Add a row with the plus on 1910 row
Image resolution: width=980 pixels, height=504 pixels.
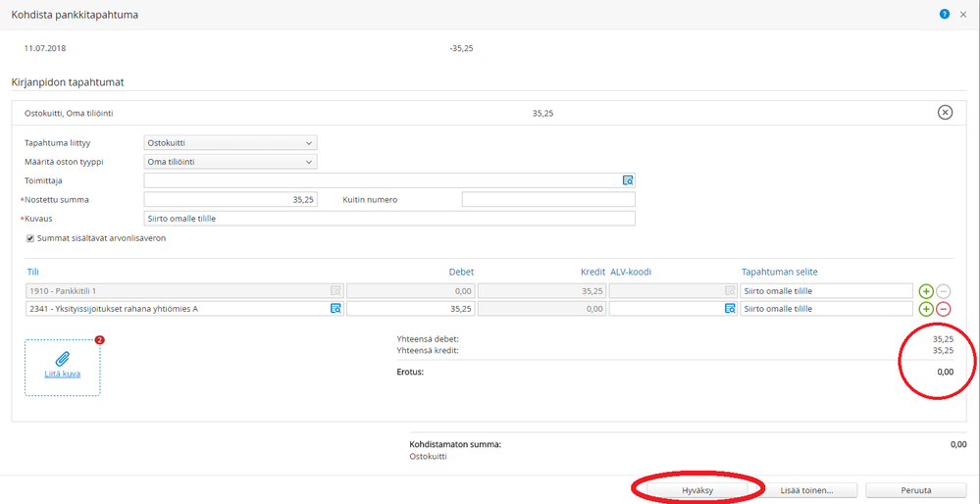click(x=926, y=291)
